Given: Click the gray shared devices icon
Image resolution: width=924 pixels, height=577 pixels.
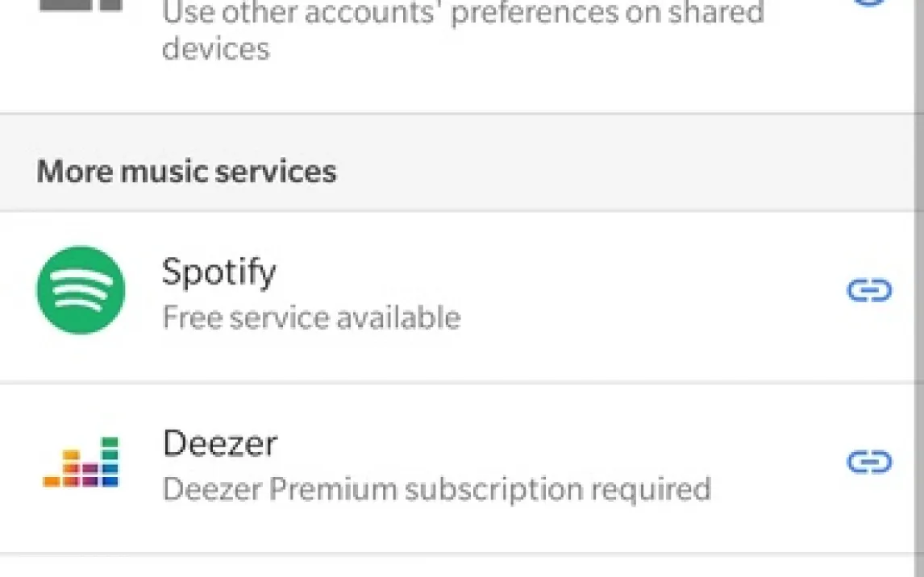Looking at the screenshot, I should point(81,8).
